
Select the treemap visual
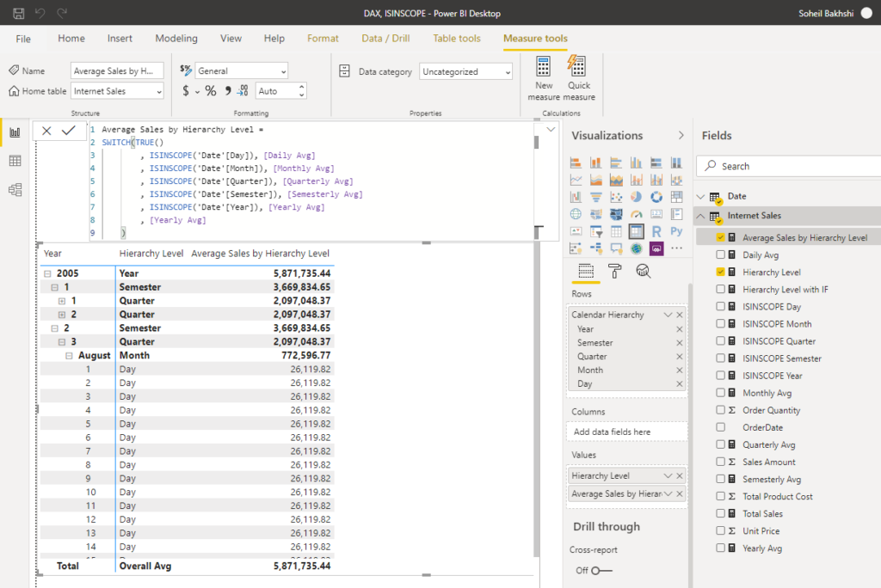point(676,197)
